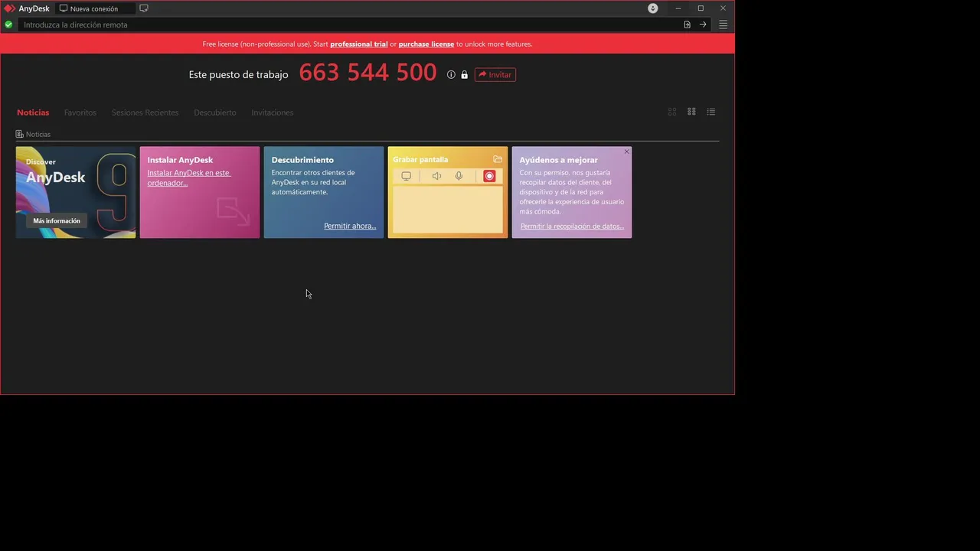Click the lock icon next to the ID
The height and width of the screenshot is (551, 980).
coord(464,74)
